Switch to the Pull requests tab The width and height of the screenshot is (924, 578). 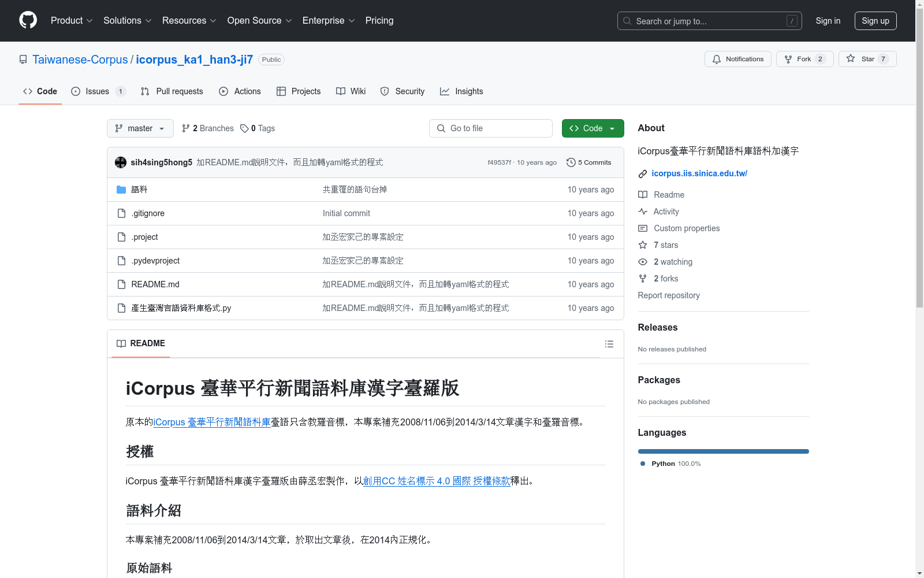pyautogui.click(x=172, y=91)
